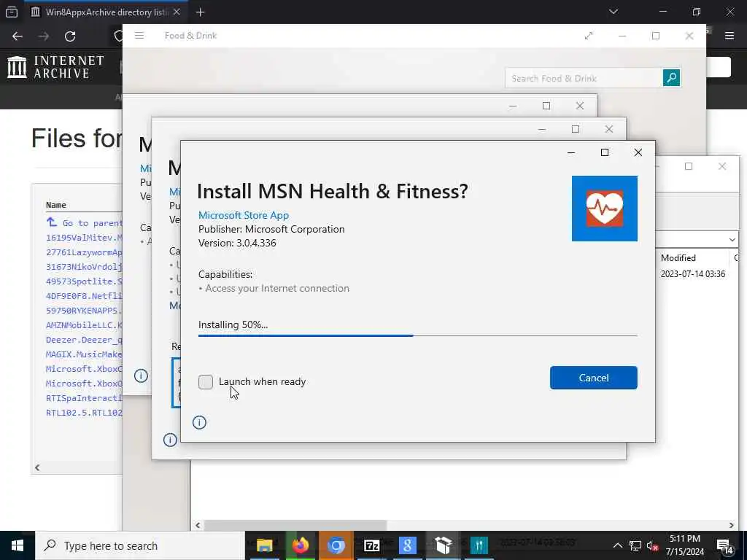Click the info icon in the front installer
This screenshot has width=747, height=560.
pyautogui.click(x=199, y=422)
